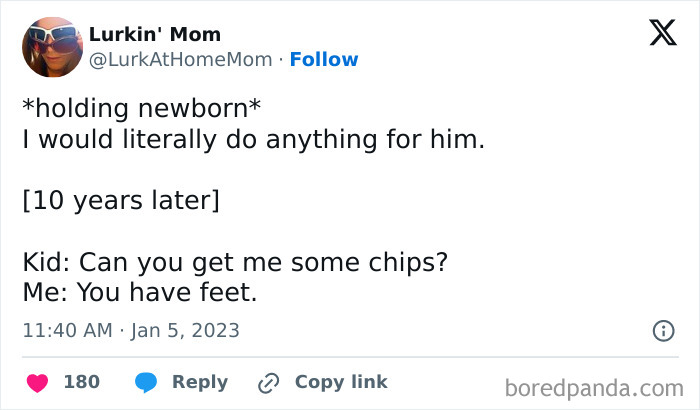Open the tweet info icon
Screen dimensions: 700x410
(662, 330)
